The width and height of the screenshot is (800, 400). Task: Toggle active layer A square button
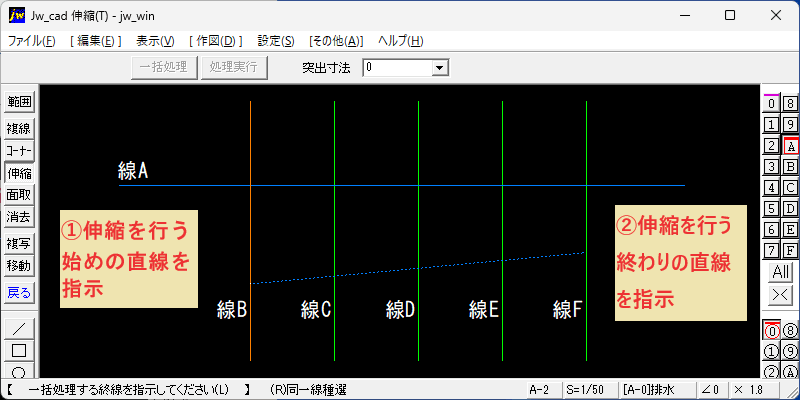tap(790, 146)
